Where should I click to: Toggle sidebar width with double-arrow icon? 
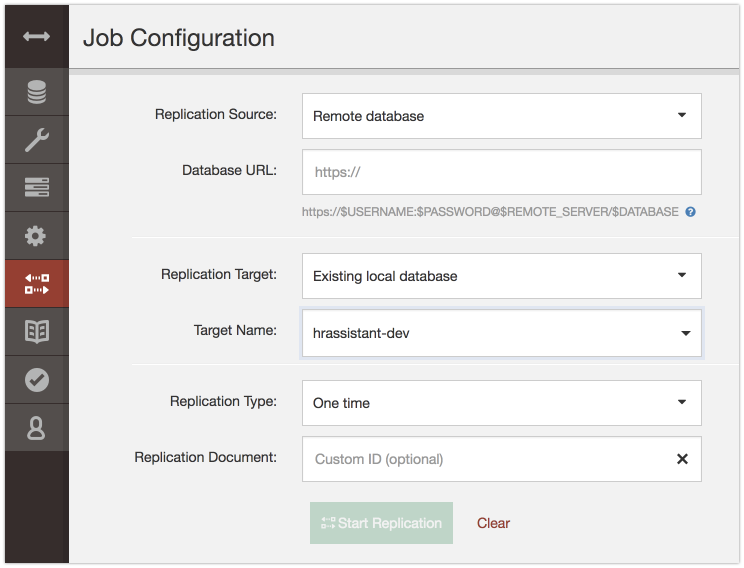tap(37, 37)
